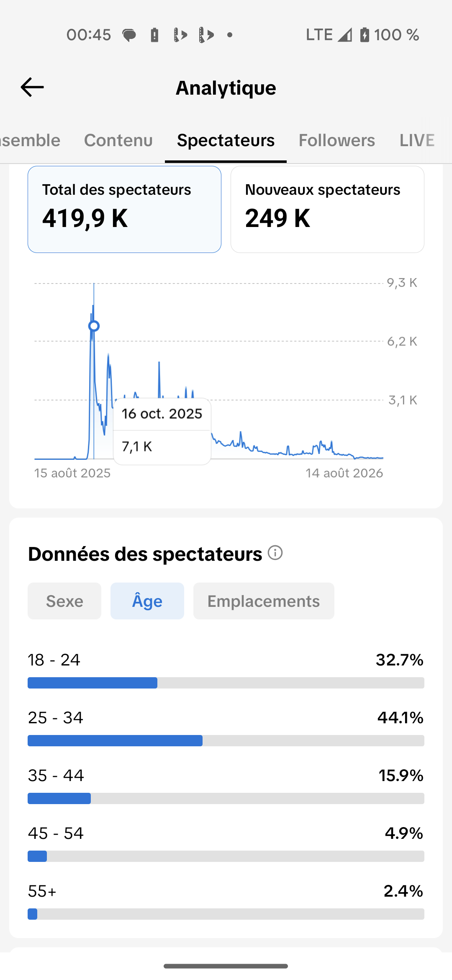
Task: Tap the battery icon in the status bar
Action: (x=365, y=35)
